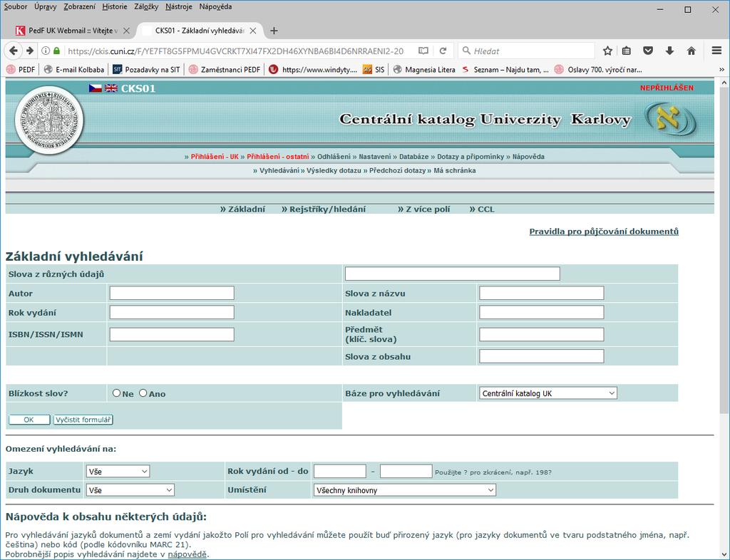Open Firefox hamburger menu
Screen dimensions: 730x560
click(x=717, y=51)
